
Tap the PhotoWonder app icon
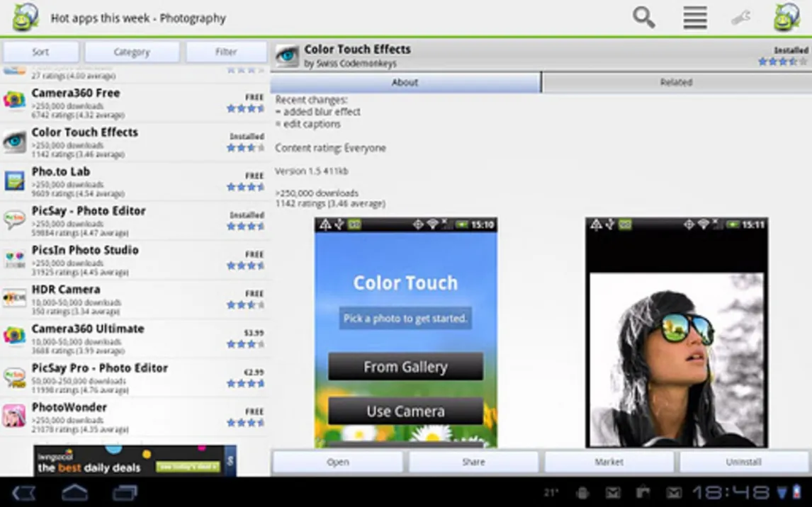[x=14, y=416]
